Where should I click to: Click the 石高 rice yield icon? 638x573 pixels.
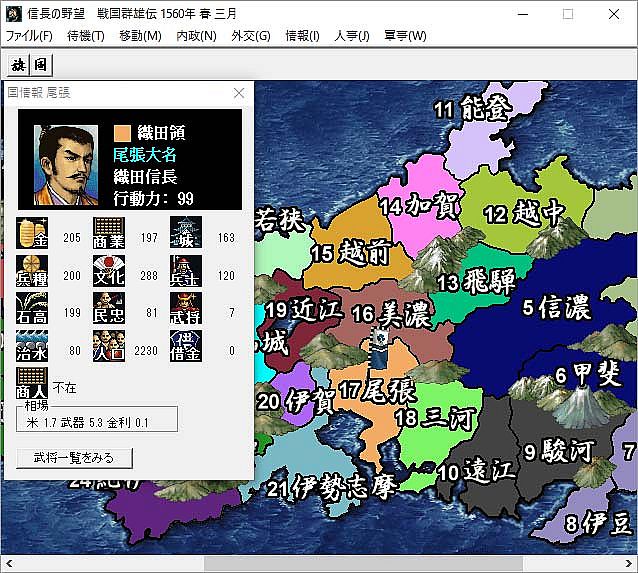pos(32,308)
